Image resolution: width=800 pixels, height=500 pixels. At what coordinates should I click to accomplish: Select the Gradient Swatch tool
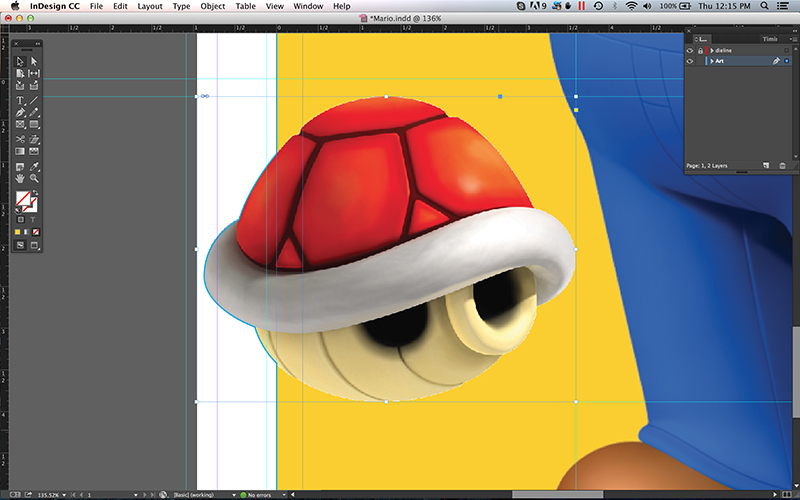20,151
